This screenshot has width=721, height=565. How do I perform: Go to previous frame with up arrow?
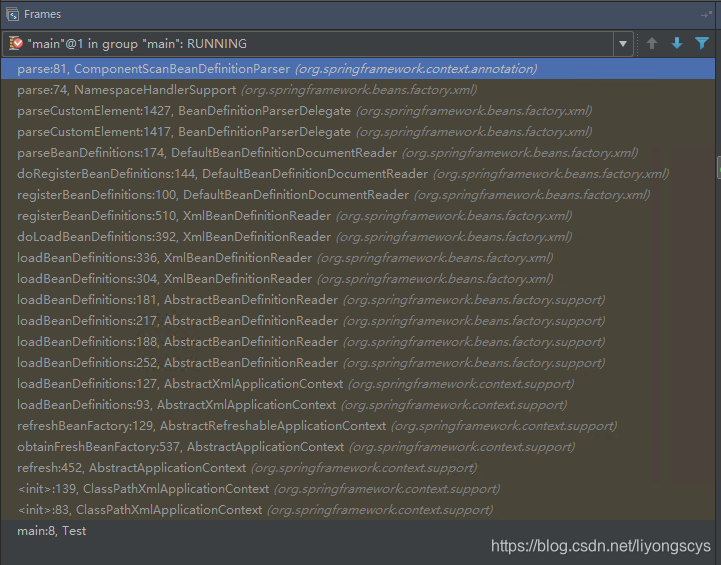click(x=652, y=44)
